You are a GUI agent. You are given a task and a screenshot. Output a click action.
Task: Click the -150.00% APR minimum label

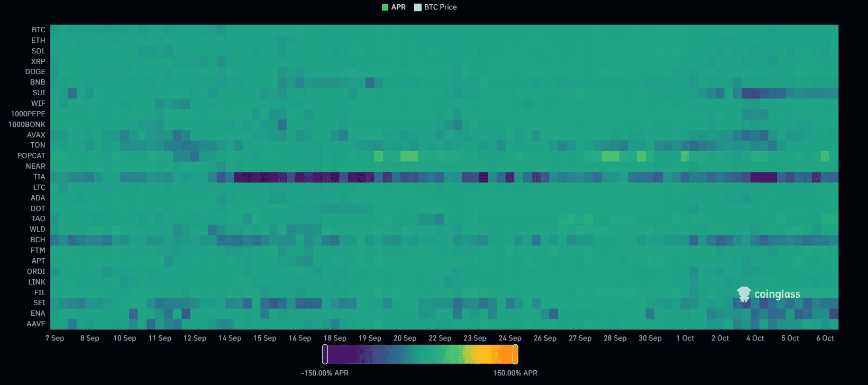325,373
